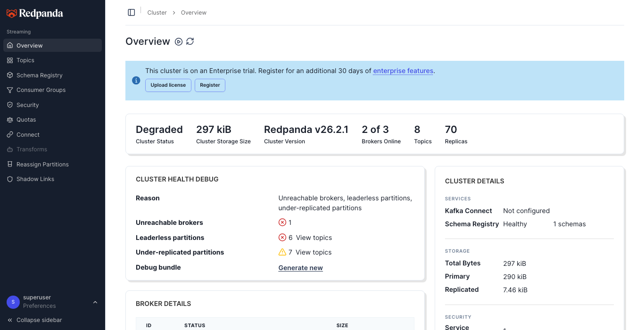Click the Schema Registry Healthy status

tap(515, 224)
